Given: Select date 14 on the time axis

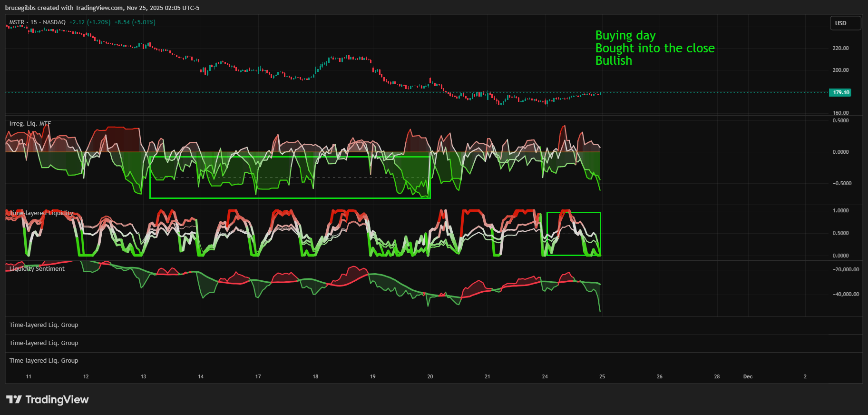Looking at the screenshot, I should [x=201, y=376].
